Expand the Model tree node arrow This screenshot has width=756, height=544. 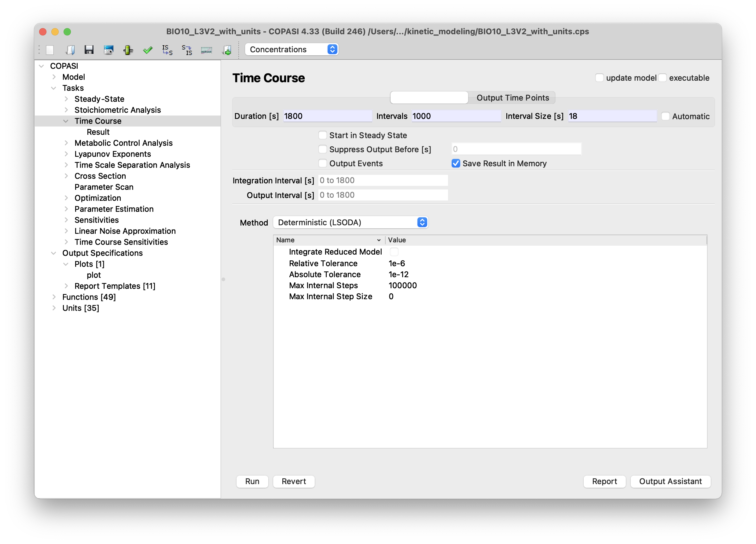pos(54,77)
